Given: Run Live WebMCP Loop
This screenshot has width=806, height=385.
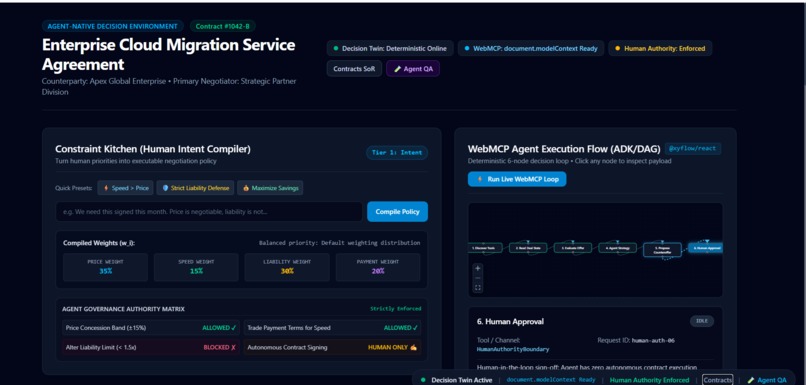Looking at the screenshot, I should point(517,179).
